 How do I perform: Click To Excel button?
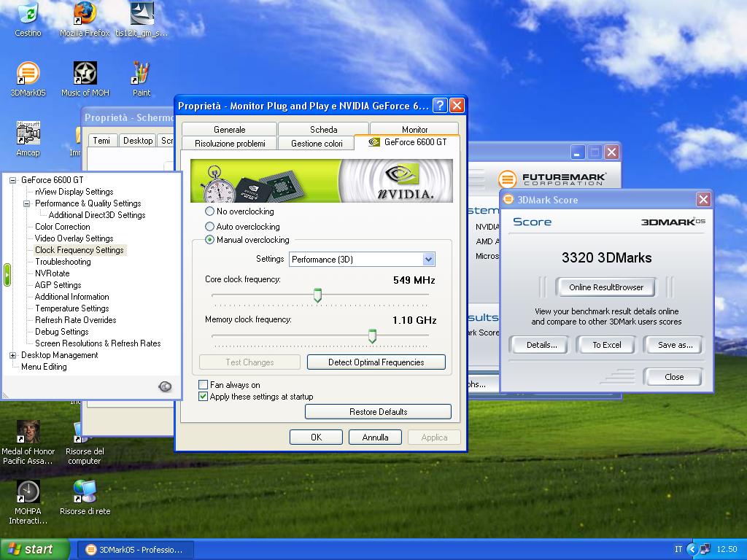click(606, 345)
